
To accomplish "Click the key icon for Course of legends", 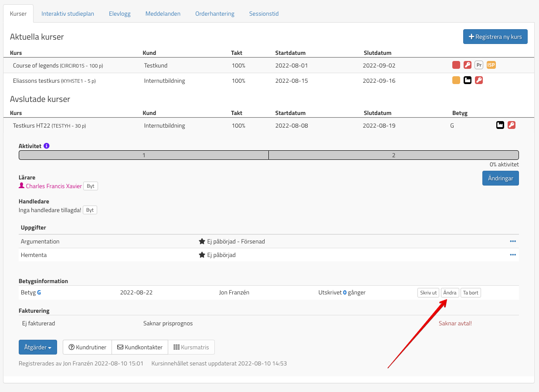I will (467, 65).
